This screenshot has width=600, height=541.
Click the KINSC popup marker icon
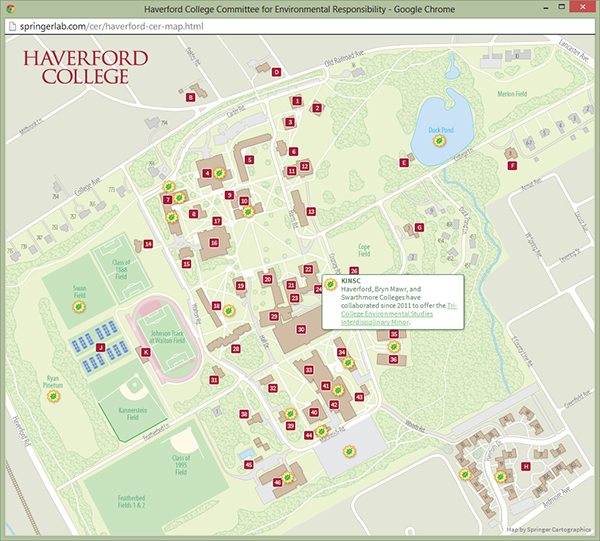tap(330, 284)
